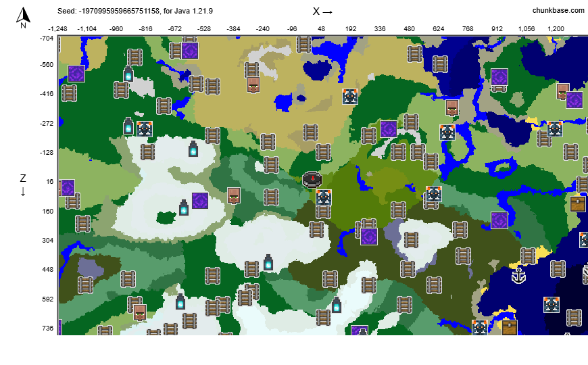Click the villager head in the yellow desert
Screen dimensions: 588x365
pos(253,84)
